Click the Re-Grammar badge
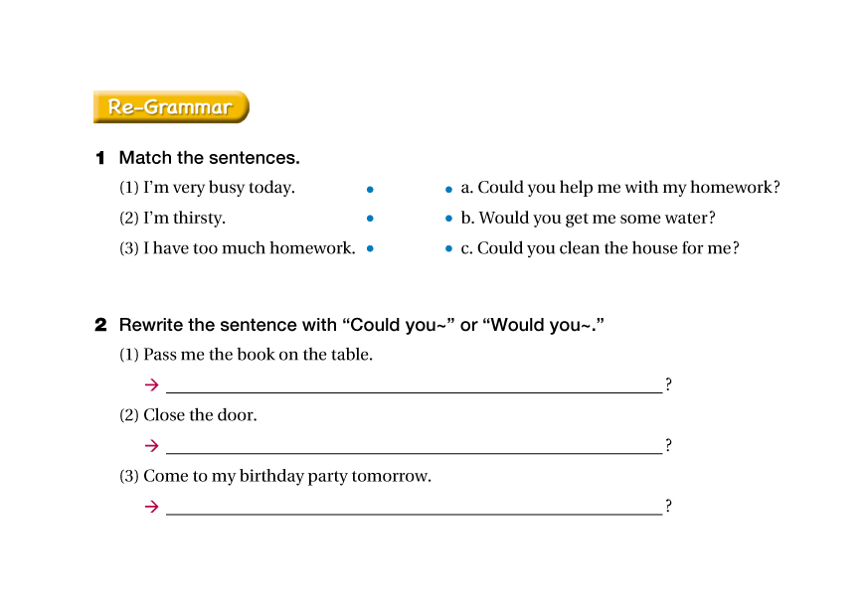This screenshot has height=608, width=868. click(x=170, y=107)
